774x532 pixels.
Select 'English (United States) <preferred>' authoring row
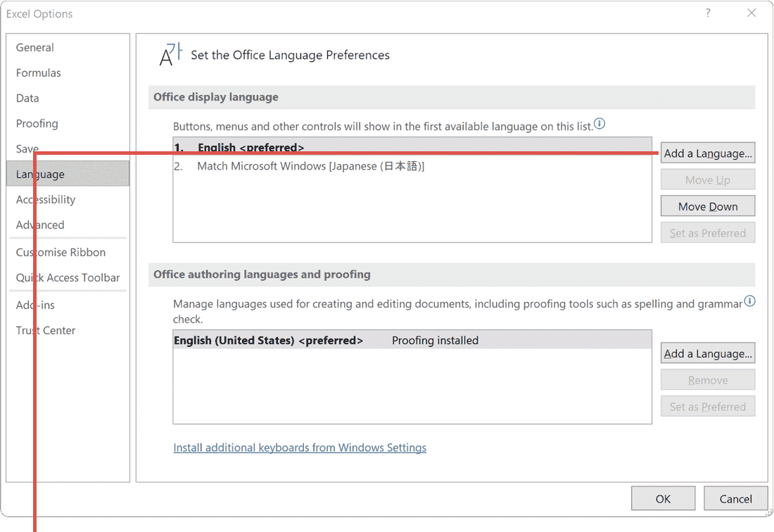click(x=412, y=340)
